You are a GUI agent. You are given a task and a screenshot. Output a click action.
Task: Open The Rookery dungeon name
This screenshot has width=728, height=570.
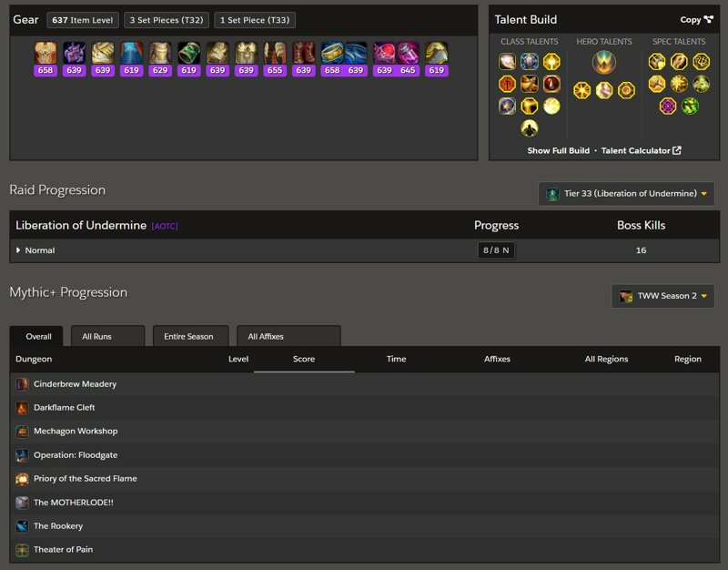pyautogui.click(x=58, y=526)
